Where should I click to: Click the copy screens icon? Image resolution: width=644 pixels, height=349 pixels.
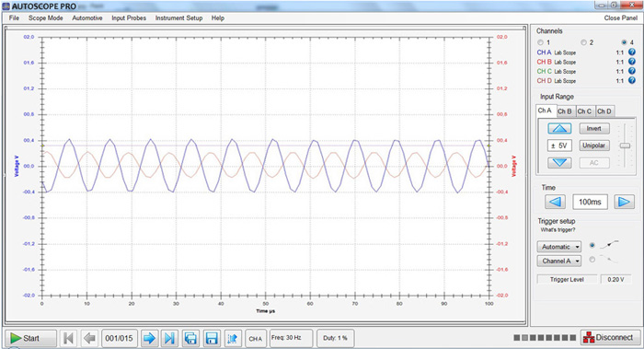[x=190, y=338]
